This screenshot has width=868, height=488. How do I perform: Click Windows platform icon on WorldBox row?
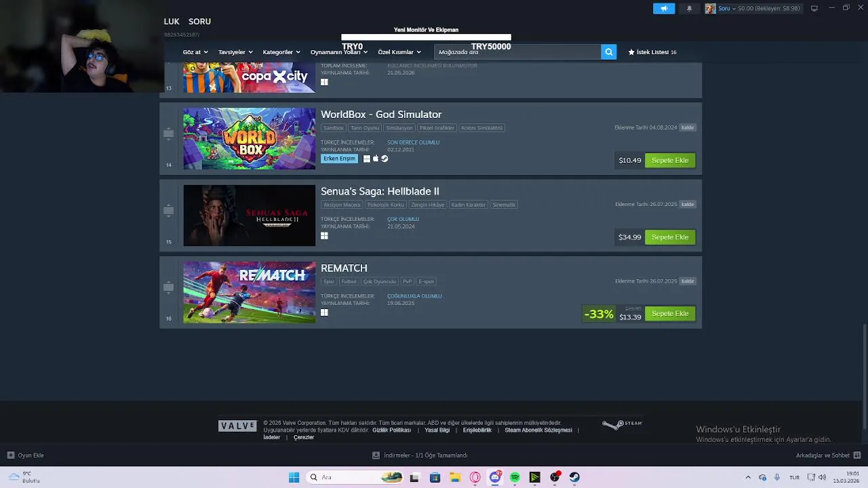tap(367, 159)
